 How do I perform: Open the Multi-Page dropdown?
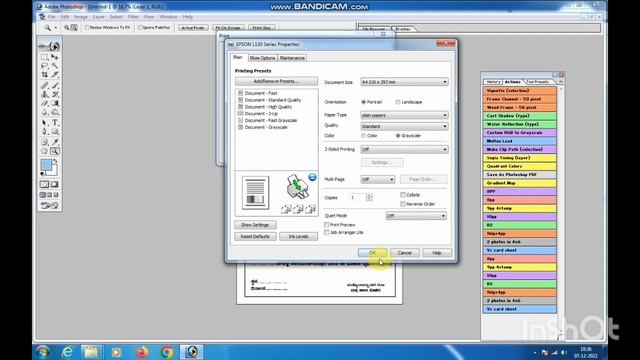378,180
